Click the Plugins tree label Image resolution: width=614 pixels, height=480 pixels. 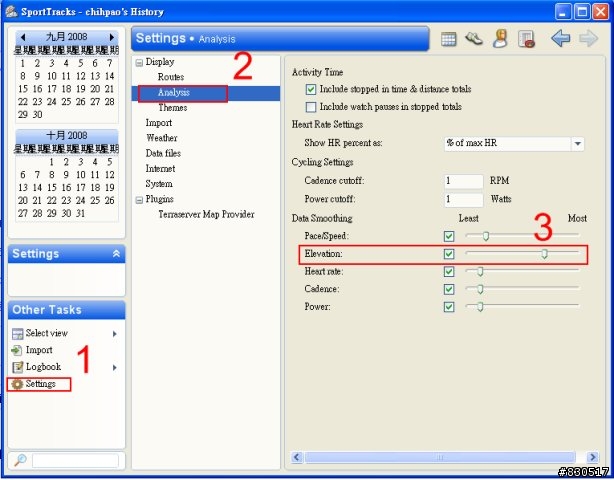click(x=159, y=199)
